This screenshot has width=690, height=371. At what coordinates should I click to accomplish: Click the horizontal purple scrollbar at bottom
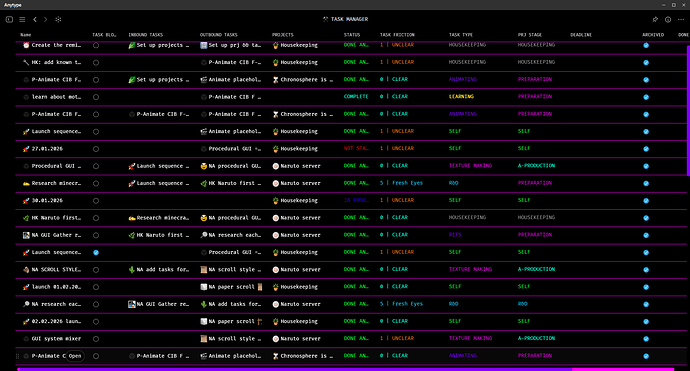(345, 369)
